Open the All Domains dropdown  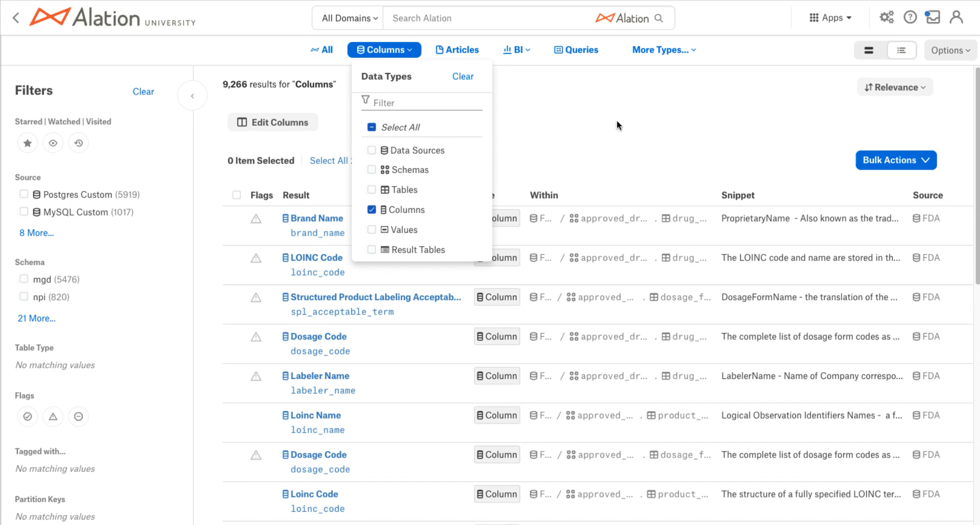(350, 18)
